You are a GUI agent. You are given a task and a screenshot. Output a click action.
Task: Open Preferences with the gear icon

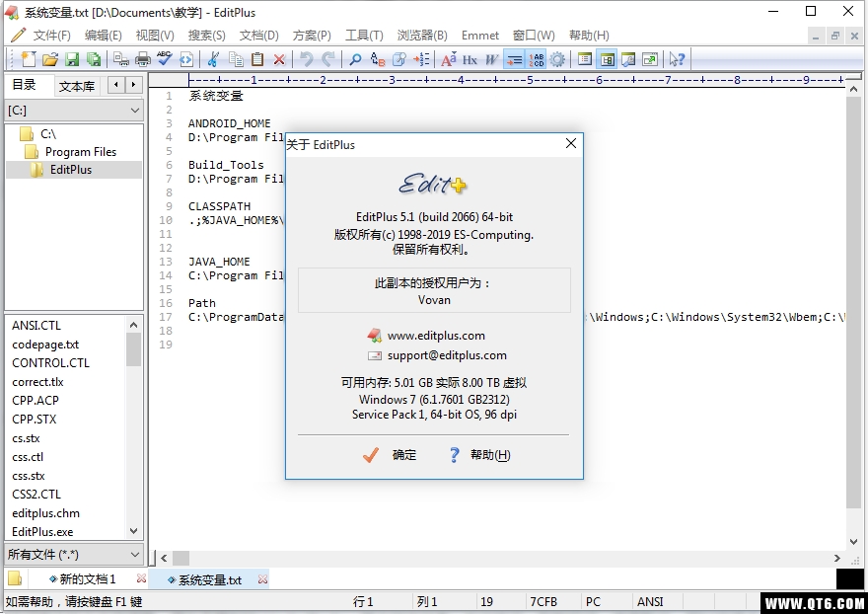[x=557, y=59]
